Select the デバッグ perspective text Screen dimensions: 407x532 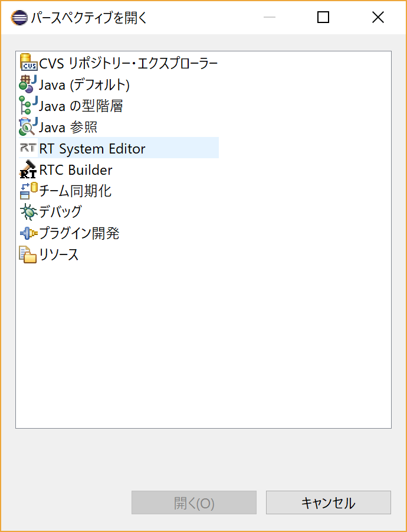point(60,212)
